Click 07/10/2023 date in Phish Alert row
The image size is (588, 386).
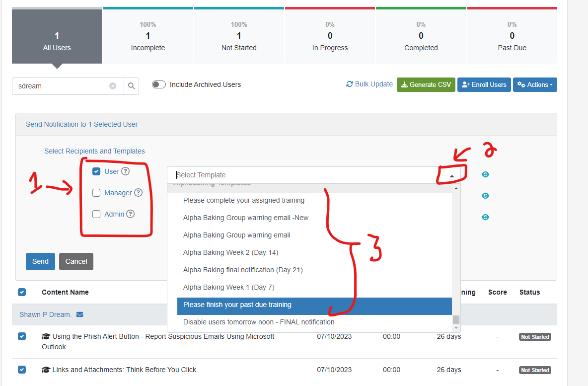334,336
